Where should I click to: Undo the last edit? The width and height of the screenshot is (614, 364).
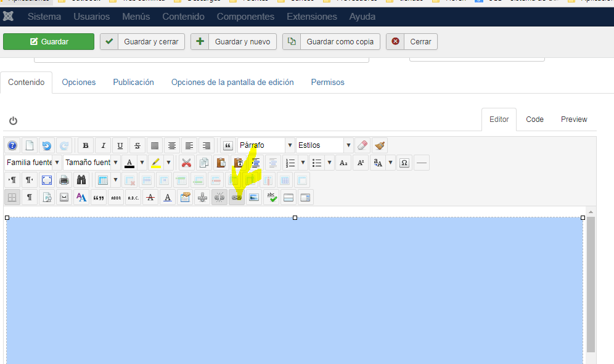47,145
